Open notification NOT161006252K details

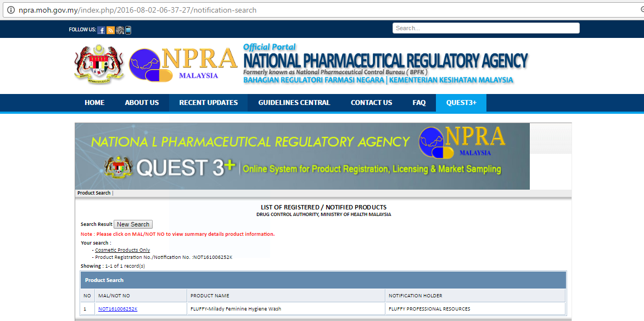click(118, 309)
